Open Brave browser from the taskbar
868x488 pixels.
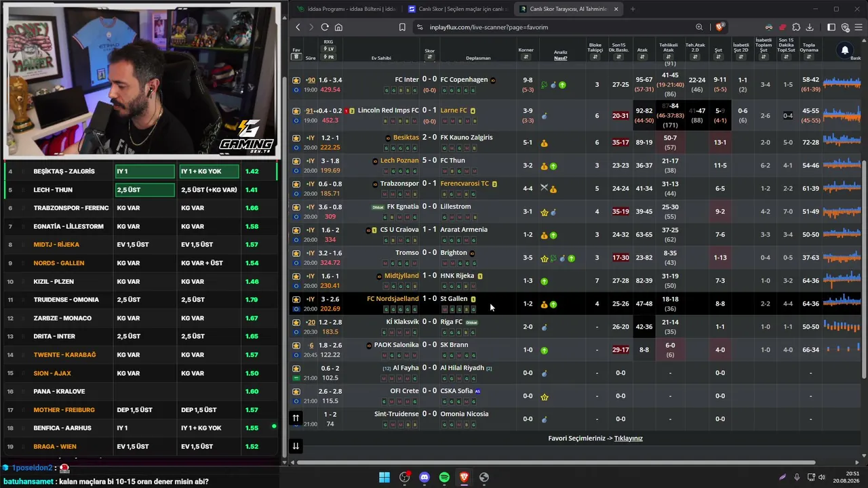464,477
